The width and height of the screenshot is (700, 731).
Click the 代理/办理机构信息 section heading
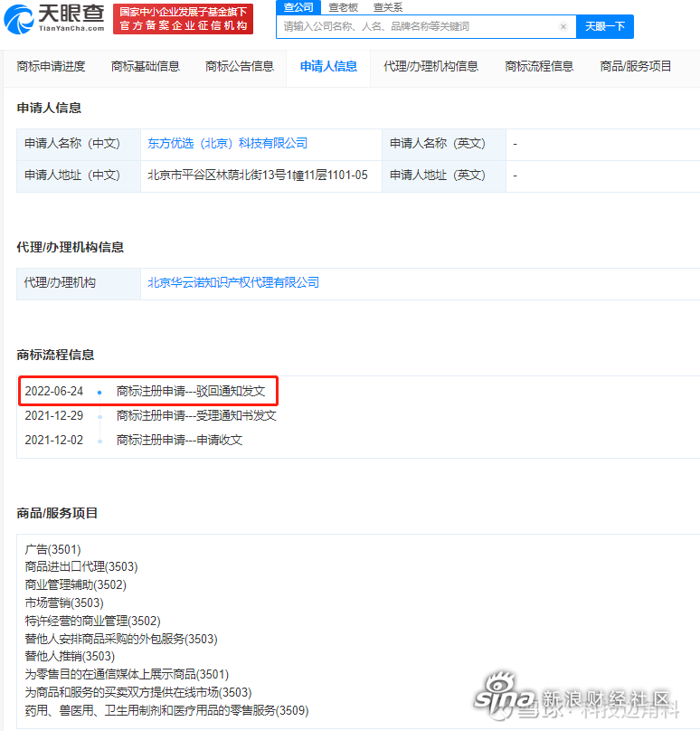pos(70,248)
